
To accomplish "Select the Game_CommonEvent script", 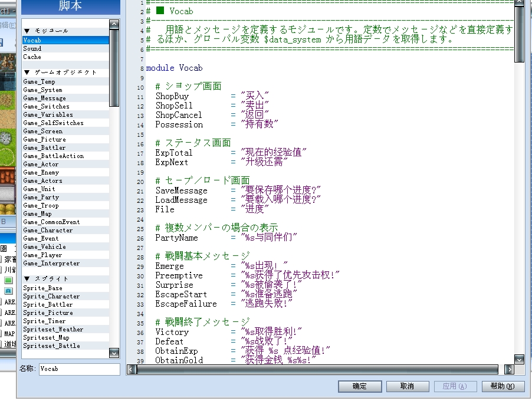I will click(x=66, y=222).
